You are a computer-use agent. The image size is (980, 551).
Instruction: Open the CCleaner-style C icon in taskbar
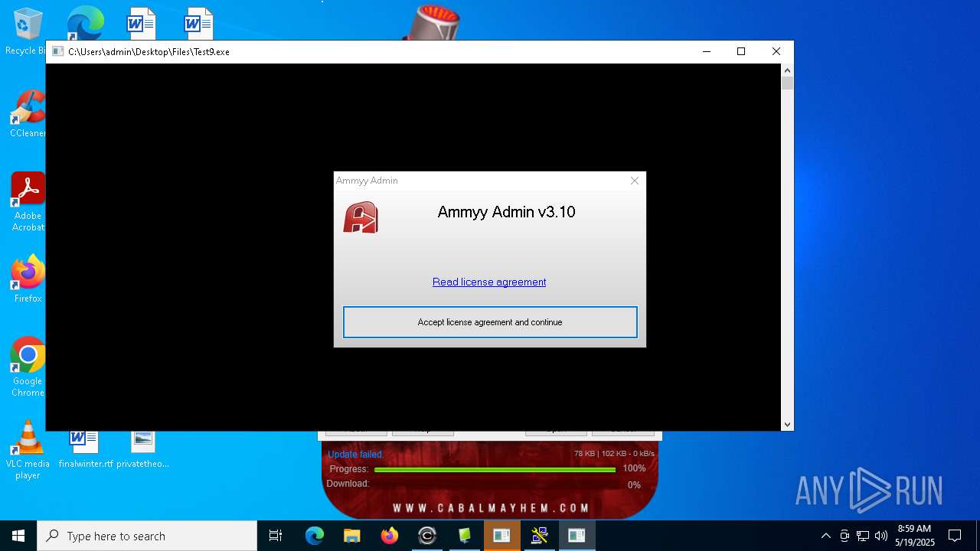(427, 536)
